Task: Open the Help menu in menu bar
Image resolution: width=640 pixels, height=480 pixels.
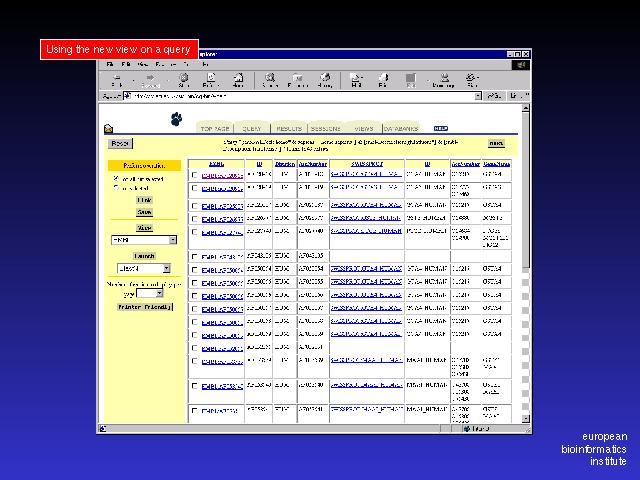Action: 205,64
